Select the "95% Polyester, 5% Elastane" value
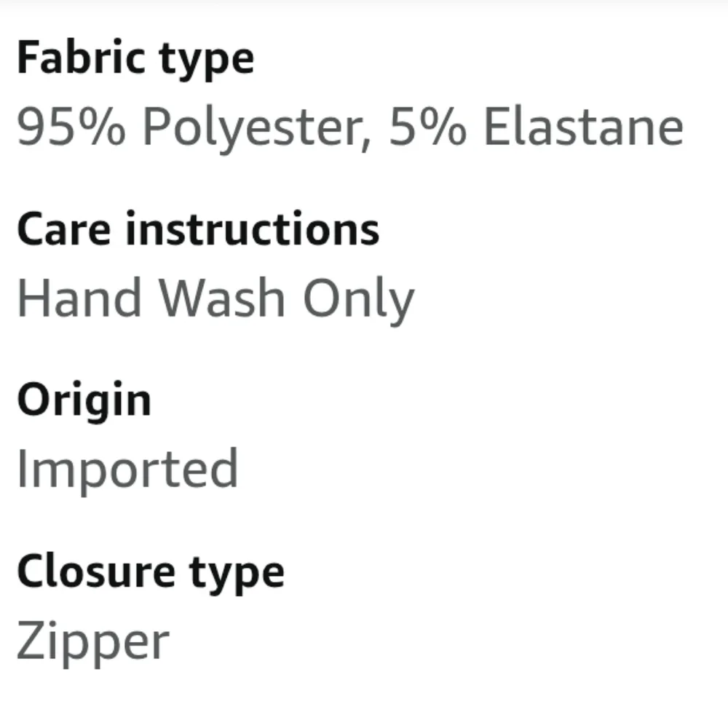Screen dimensions: 728x728 (x=351, y=127)
